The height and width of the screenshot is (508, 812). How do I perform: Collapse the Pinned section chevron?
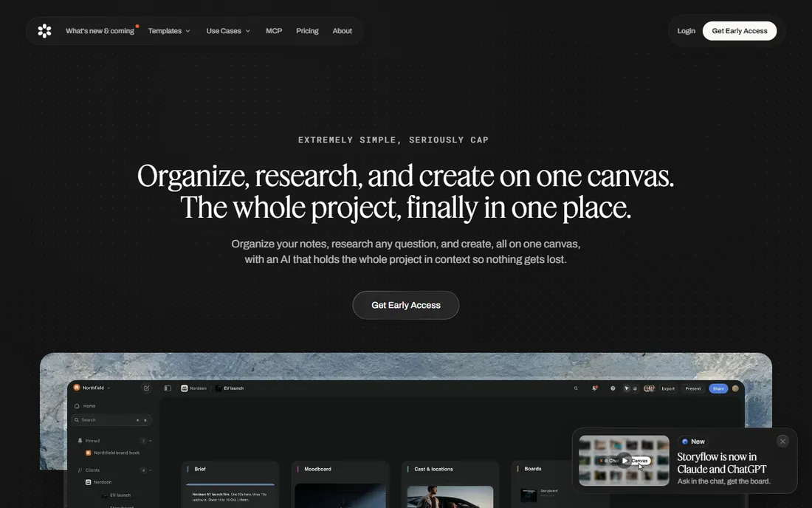150,441
